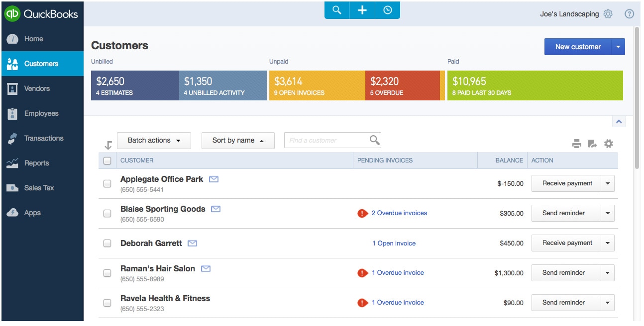644x326 pixels.
Task: Select all customers with the header checkbox
Action: (x=107, y=160)
